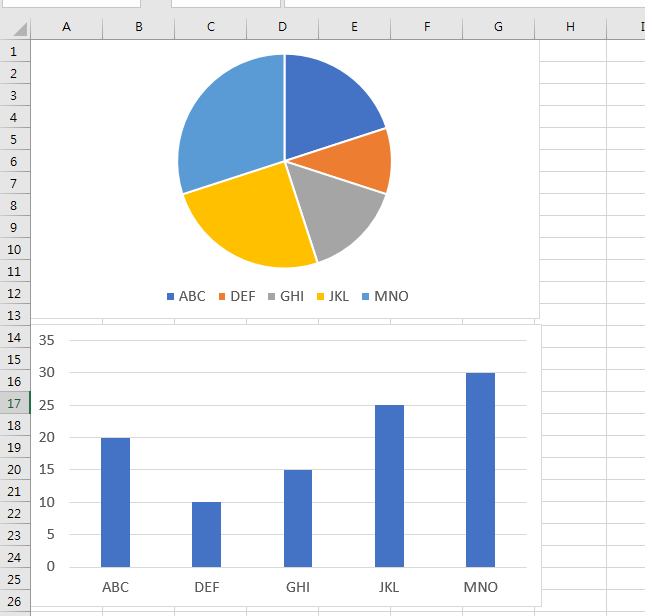Image resolution: width=645 pixels, height=616 pixels.
Task: Click the MNO legend color swatch
Action: click(366, 296)
